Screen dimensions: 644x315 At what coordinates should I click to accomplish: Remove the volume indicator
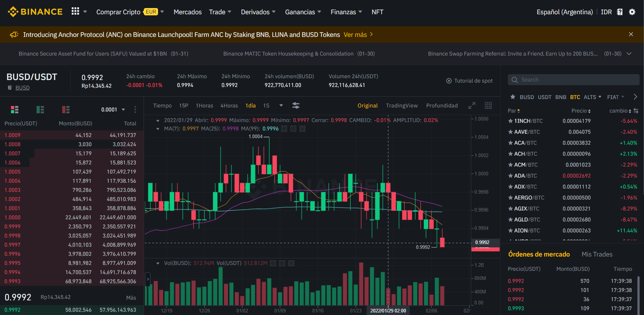[x=291, y=263]
